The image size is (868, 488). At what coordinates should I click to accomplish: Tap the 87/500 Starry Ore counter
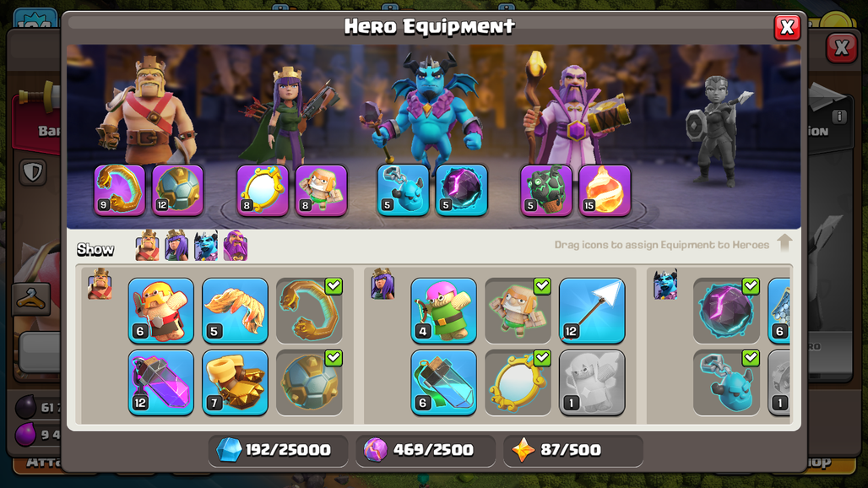pyautogui.click(x=573, y=450)
